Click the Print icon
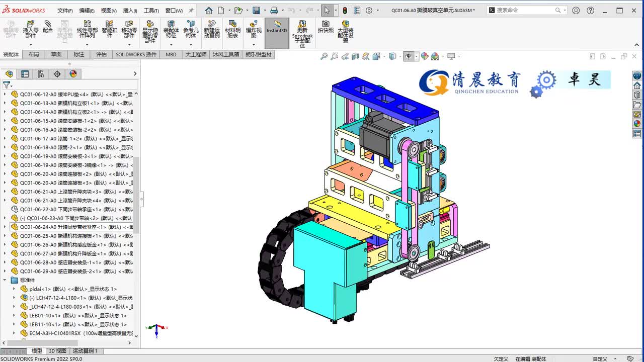 tap(274, 10)
